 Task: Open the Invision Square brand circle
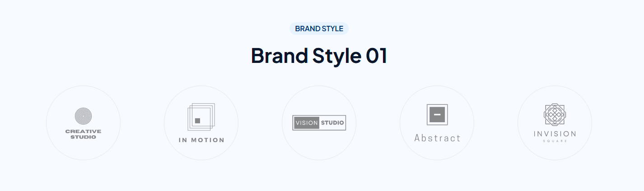(555, 123)
